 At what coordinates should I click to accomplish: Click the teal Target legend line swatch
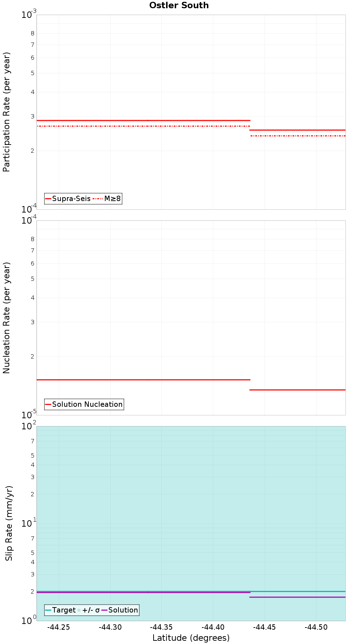[x=48, y=610]
